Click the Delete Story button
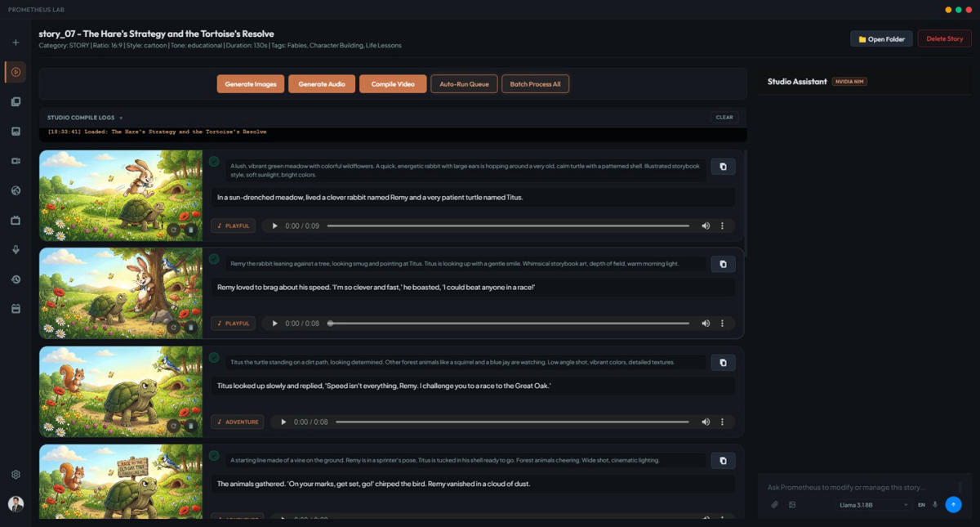The width and height of the screenshot is (980, 527). (x=944, y=38)
